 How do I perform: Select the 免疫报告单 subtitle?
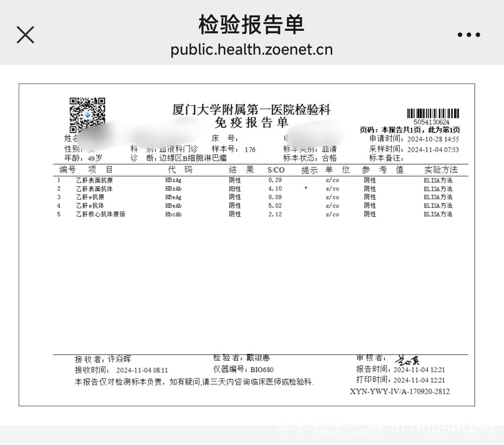pyautogui.click(x=252, y=122)
